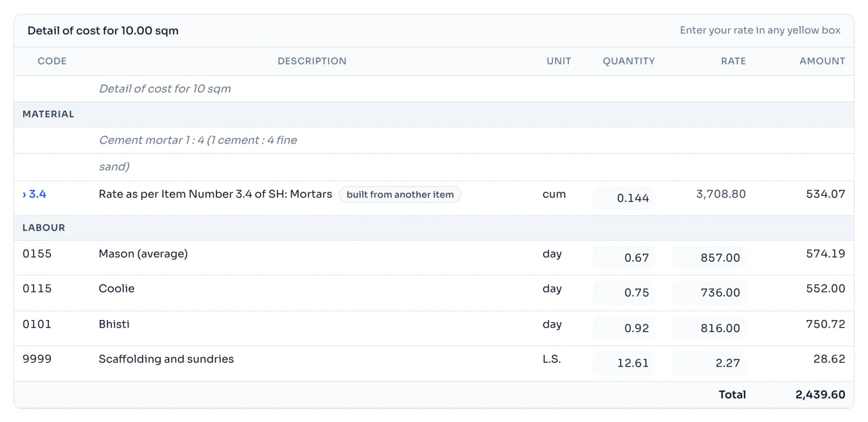The image size is (868, 422).
Task: Click 'Enter your rate in any yellow box' hint
Action: pyautogui.click(x=760, y=30)
